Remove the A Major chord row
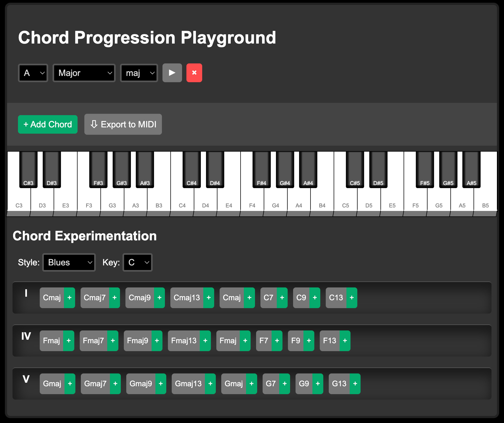 194,73
